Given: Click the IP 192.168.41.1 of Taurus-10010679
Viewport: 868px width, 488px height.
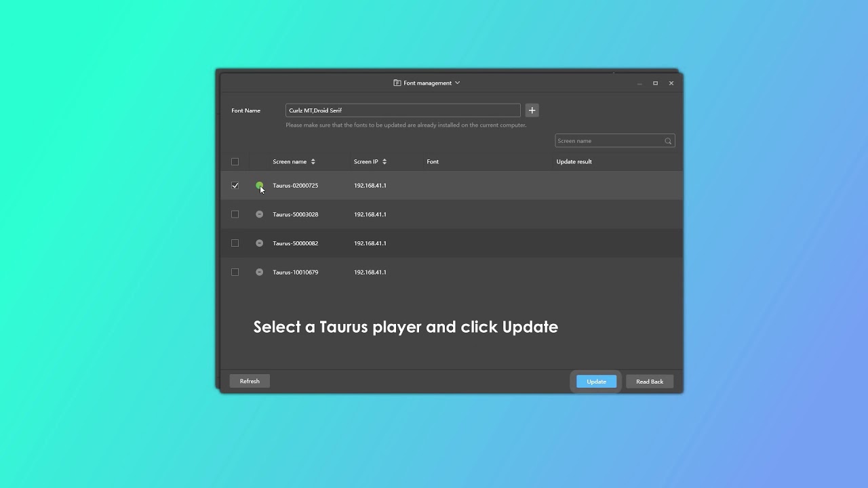Looking at the screenshot, I should tap(370, 272).
